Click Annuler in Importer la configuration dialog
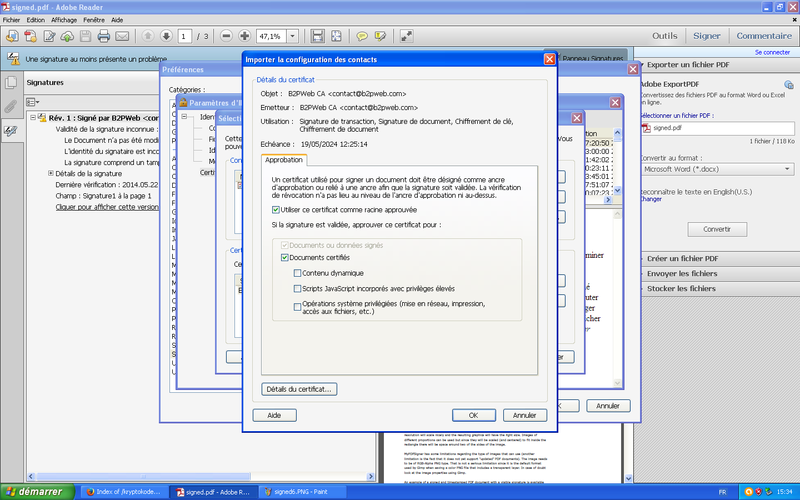The width and height of the screenshot is (800, 500). 524,415
